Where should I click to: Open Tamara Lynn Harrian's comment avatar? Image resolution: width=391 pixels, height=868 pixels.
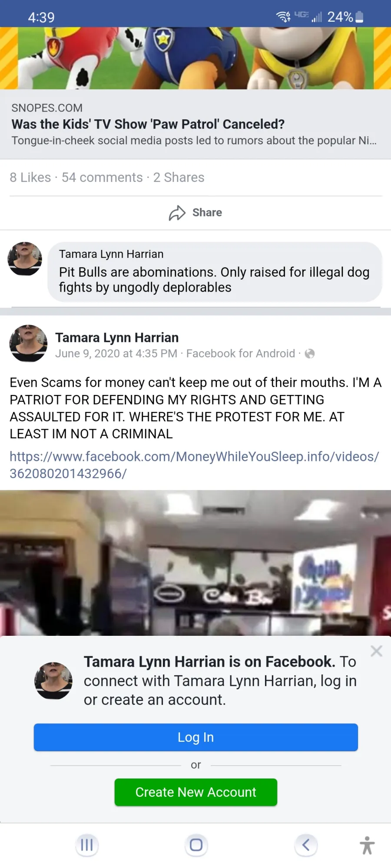point(25,259)
